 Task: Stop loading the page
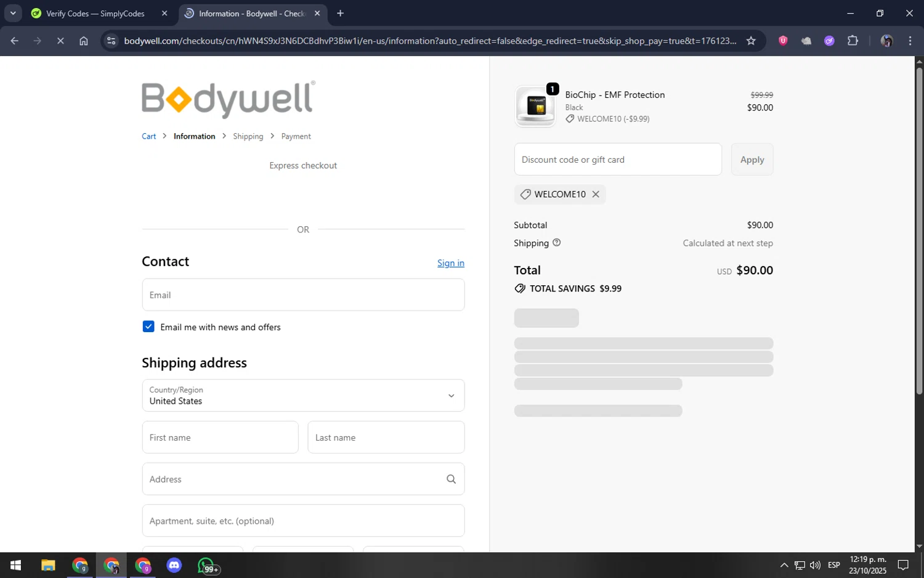[60, 41]
